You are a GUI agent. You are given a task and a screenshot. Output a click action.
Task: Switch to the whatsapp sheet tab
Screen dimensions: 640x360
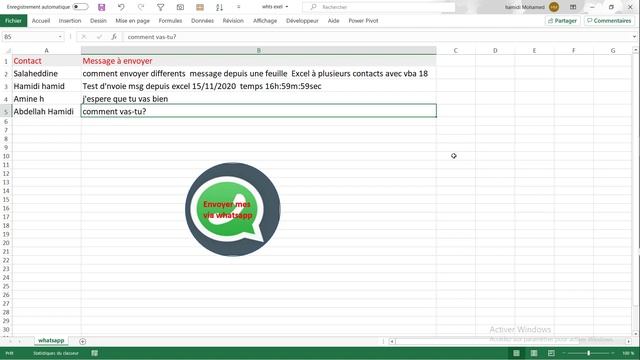[x=51, y=340]
